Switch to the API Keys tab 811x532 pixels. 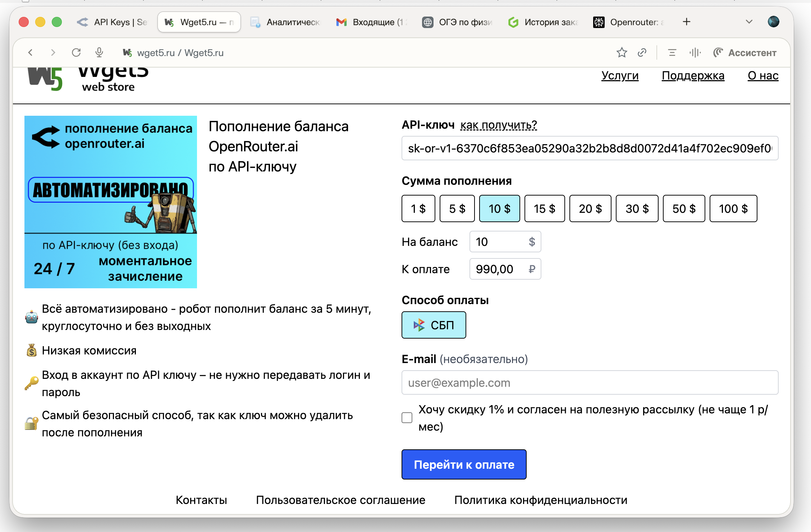pos(113,22)
